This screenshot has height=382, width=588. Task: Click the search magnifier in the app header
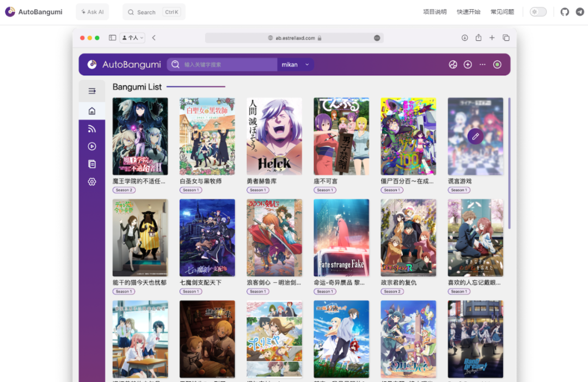click(175, 64)
